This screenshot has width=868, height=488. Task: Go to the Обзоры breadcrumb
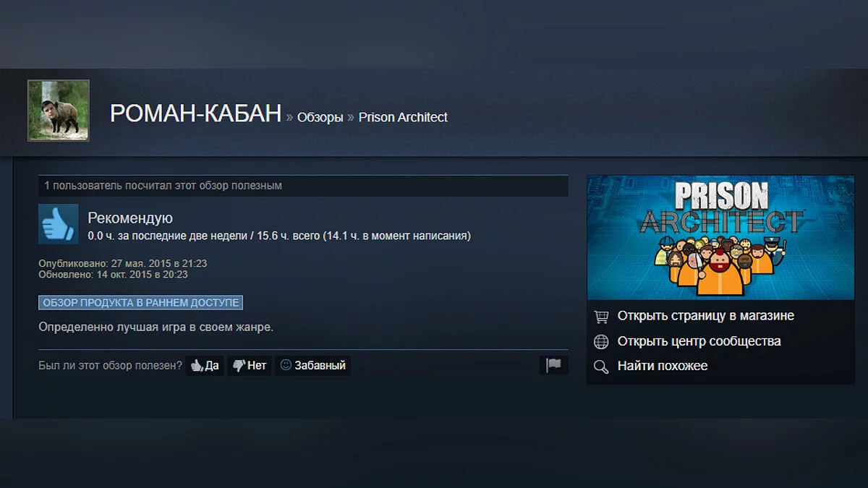click(320, 117)
